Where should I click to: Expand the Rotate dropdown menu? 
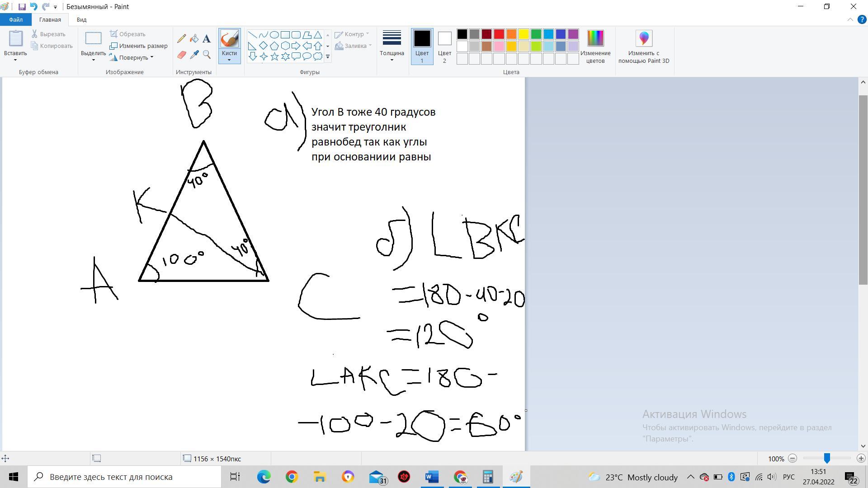click(152, 57)
